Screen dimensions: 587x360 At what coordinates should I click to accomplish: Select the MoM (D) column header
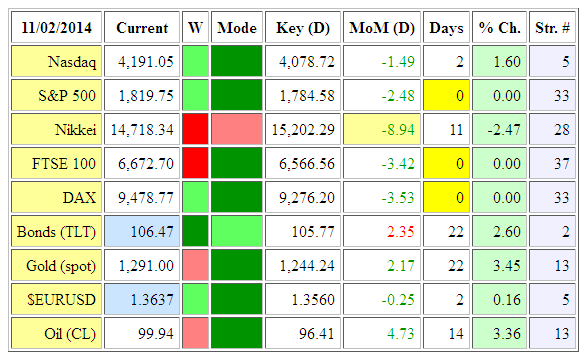pos(382,27)
